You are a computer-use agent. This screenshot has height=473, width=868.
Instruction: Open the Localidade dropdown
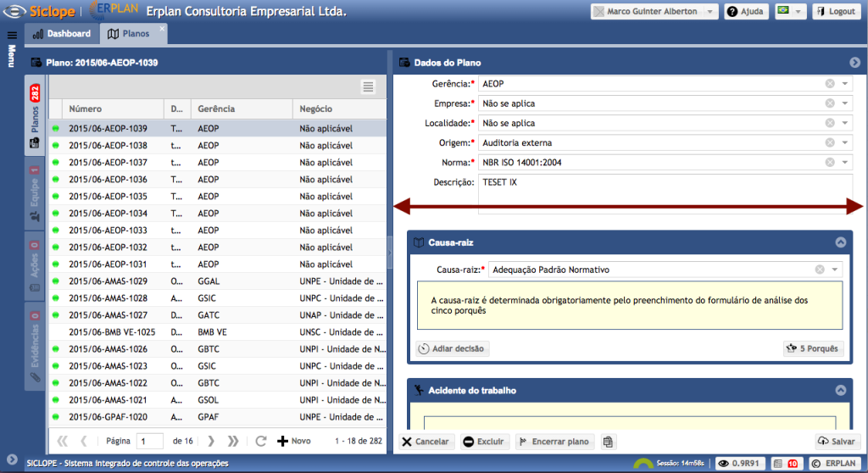point(845,123)
